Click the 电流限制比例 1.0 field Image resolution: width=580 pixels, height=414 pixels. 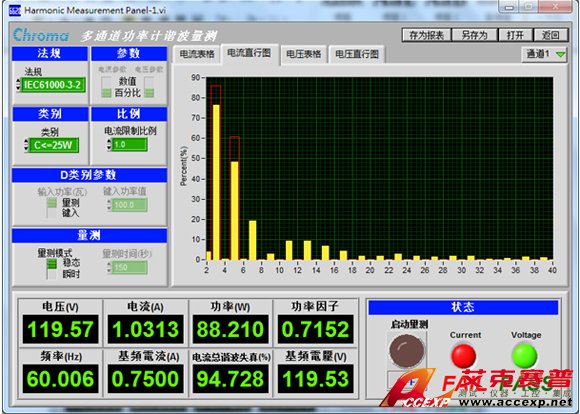tap(130, 144)
